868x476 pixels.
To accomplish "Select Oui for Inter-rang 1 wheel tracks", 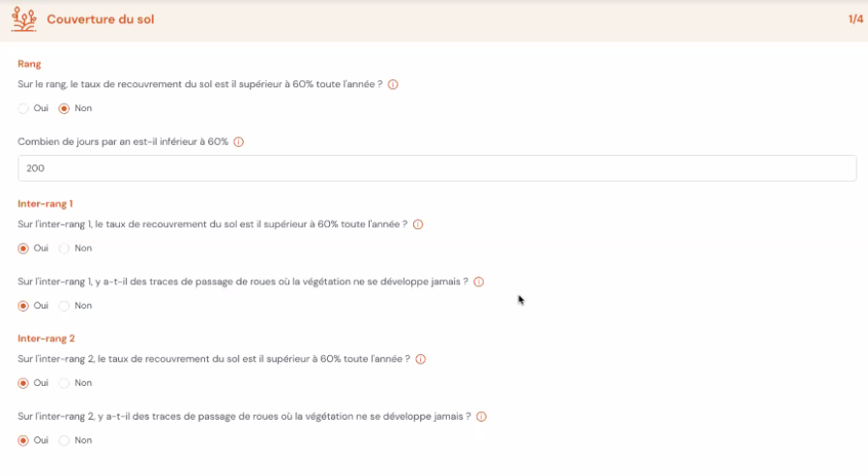I will click(23, 306).
